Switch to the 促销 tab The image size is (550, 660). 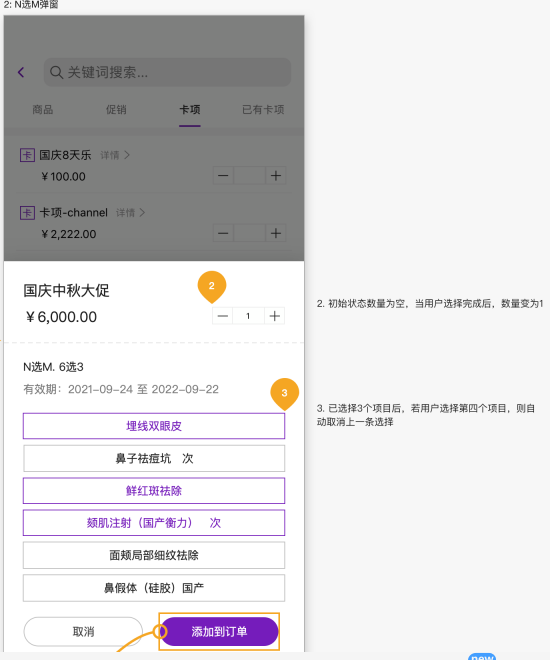[116, 110]
